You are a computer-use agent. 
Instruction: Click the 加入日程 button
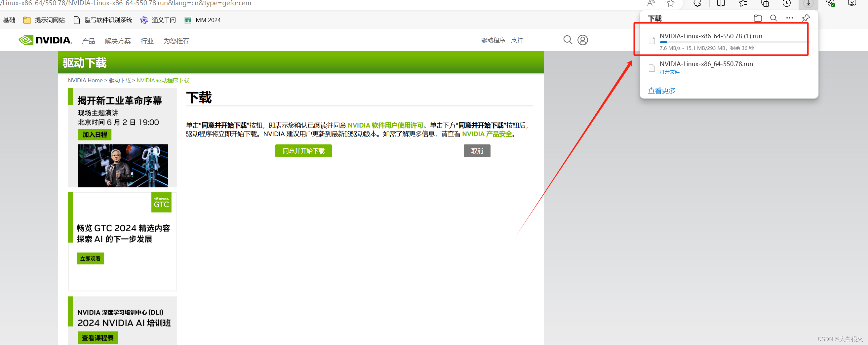point(95,135)
